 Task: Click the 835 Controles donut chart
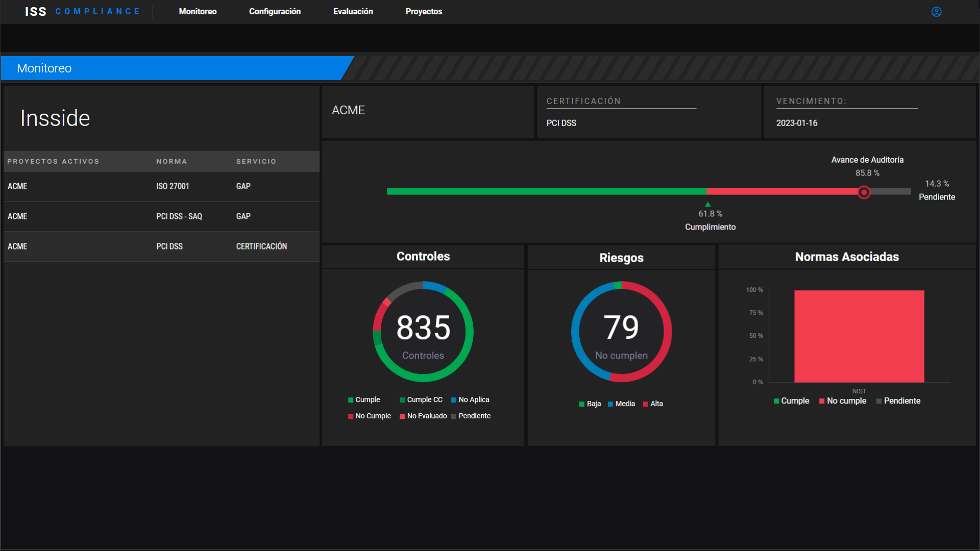tap(423, 332)
